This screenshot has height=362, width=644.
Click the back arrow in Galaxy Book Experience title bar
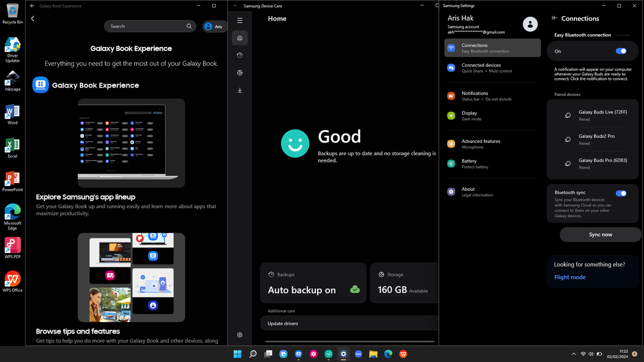point(32,6)
